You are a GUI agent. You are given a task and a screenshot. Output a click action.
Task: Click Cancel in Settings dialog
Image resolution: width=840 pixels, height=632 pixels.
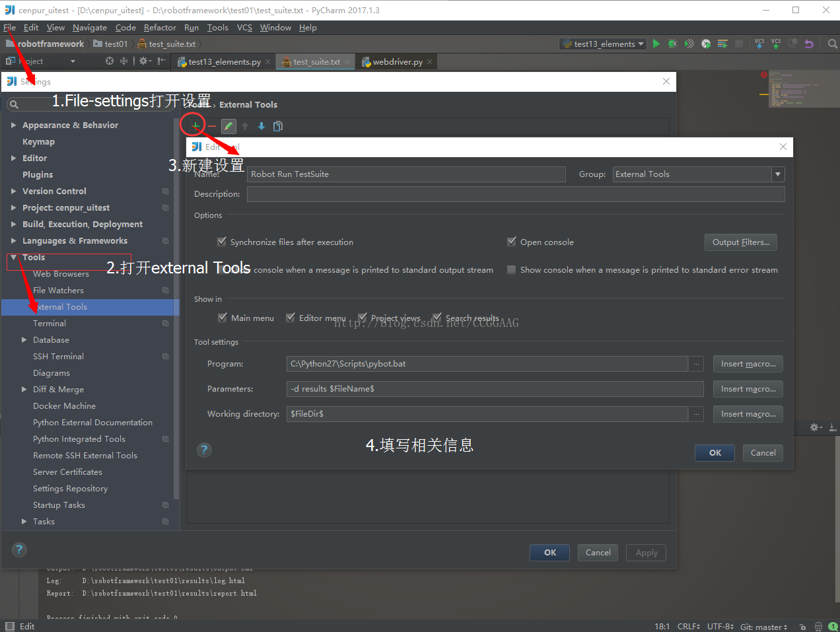(598, 553)
